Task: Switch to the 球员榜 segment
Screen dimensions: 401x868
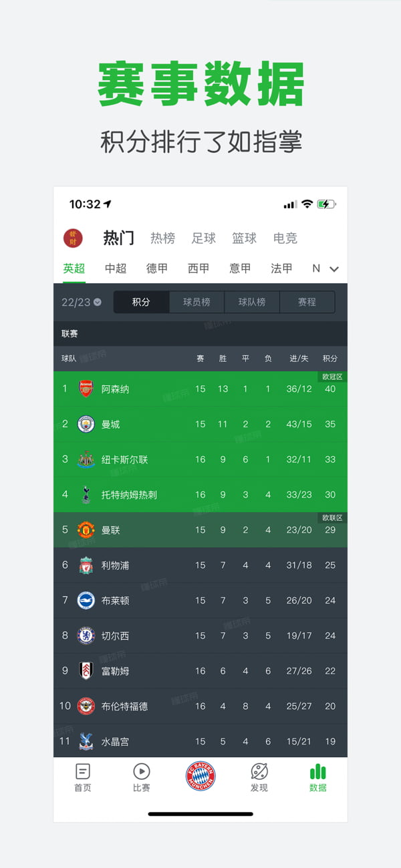Action: tap(196, 302)
